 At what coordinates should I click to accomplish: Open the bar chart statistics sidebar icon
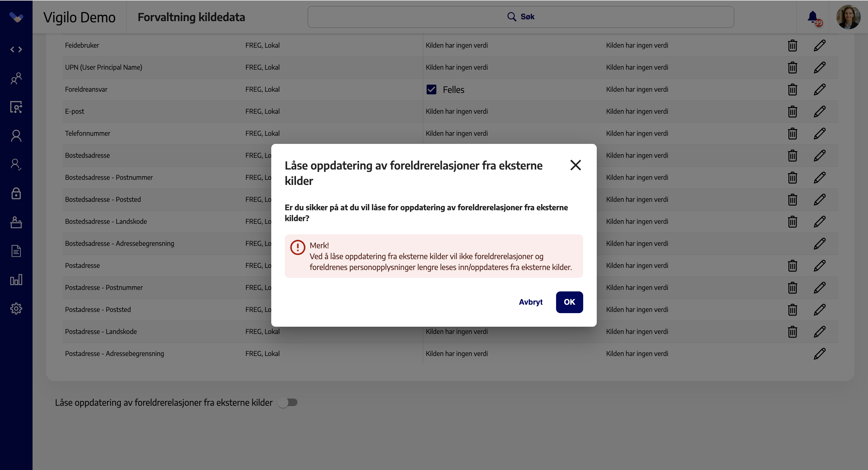16,280
